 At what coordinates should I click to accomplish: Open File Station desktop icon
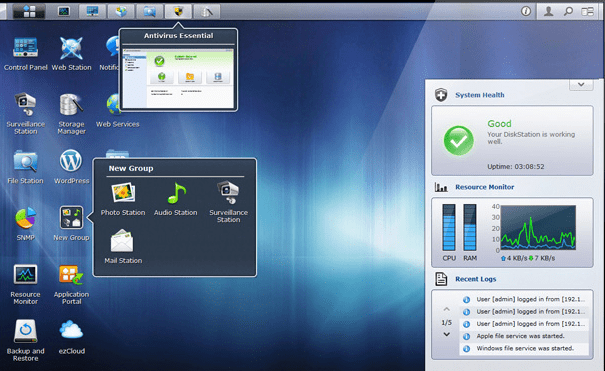[25, 167]
